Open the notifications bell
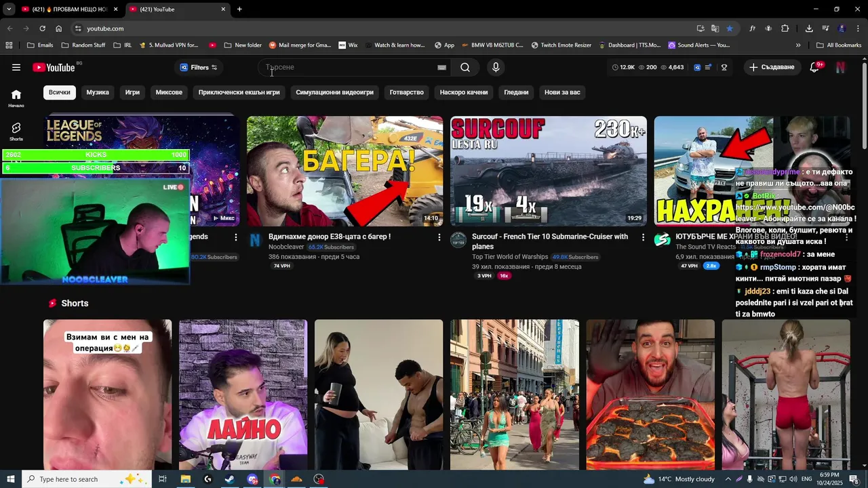Image resolution: width=868 pixels, height=488 pixels. pos(815,67)
